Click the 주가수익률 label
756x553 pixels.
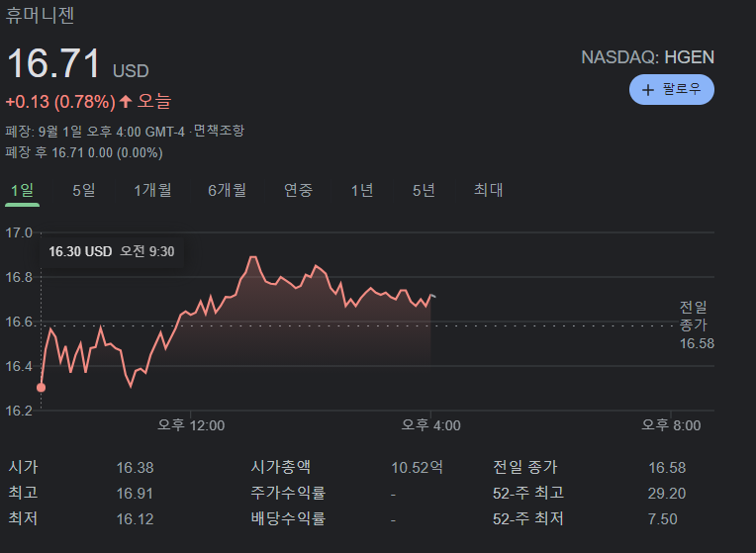[288, 493]
